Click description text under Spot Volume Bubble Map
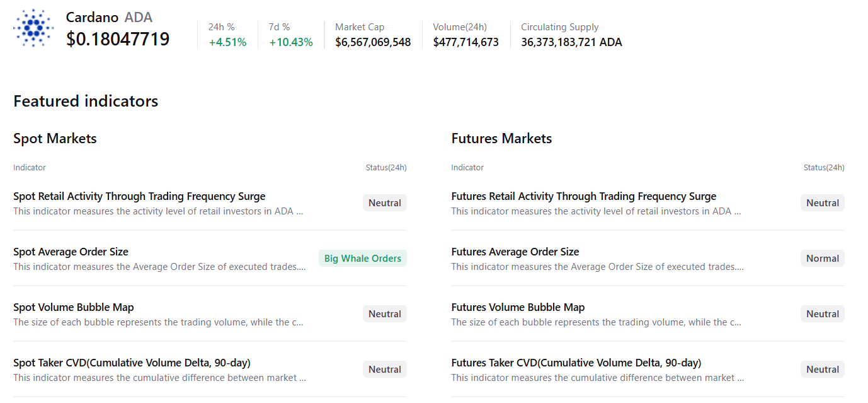868x403 pixels. click(x=158, y=322)
